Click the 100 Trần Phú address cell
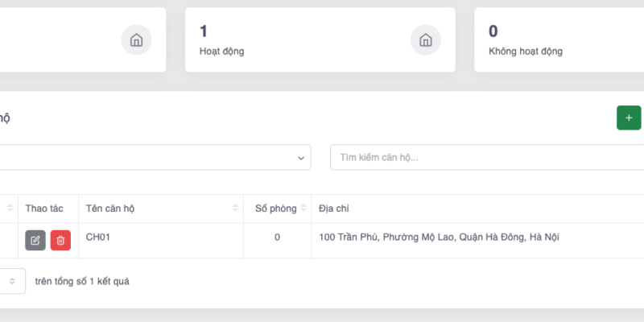The height and width of the screenshot is (322, 644). tap(439, 237)
